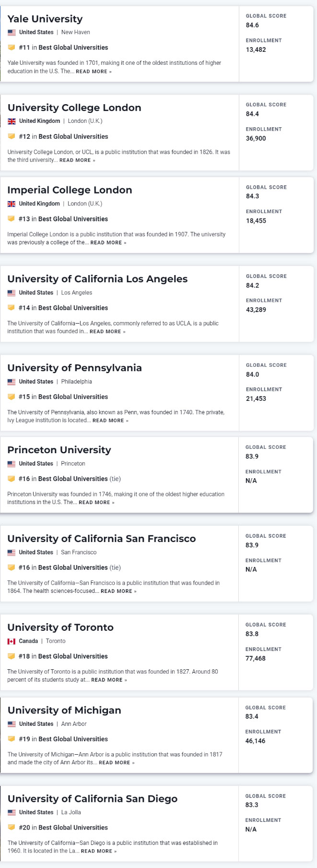Click the UK flag under Imperial College London
Screen dimensions: 317x868
(x=12, y=204)
